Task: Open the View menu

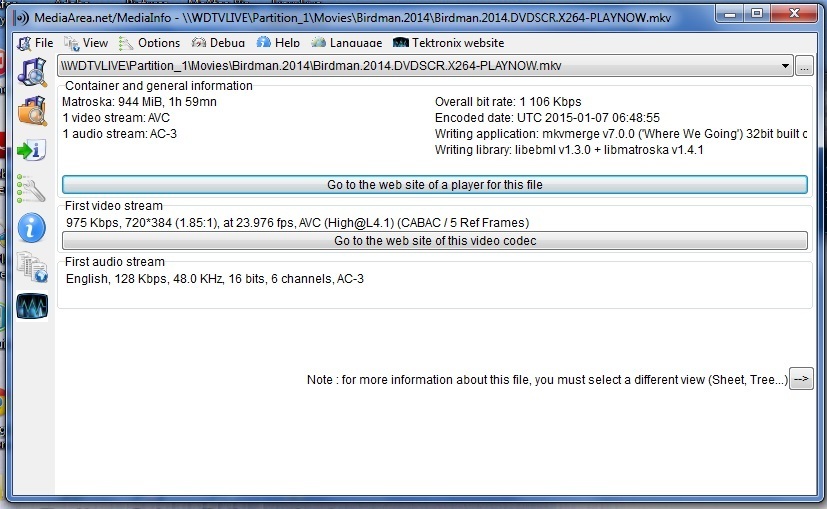Action: (86, 43)
